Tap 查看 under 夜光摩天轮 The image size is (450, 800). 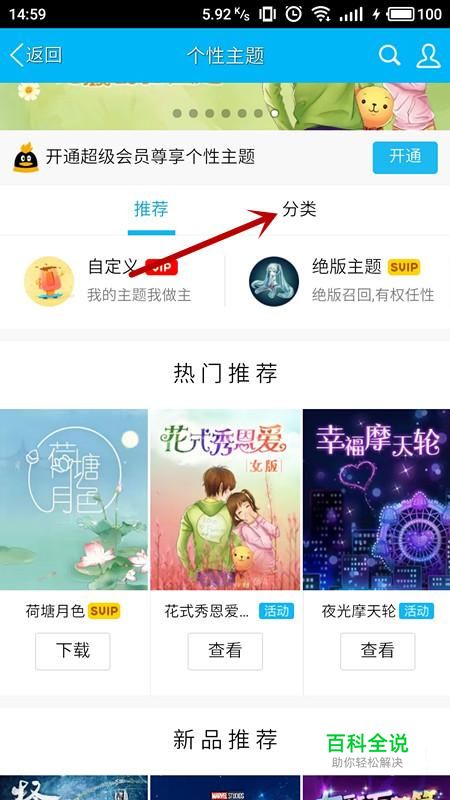tap(378, 651)
